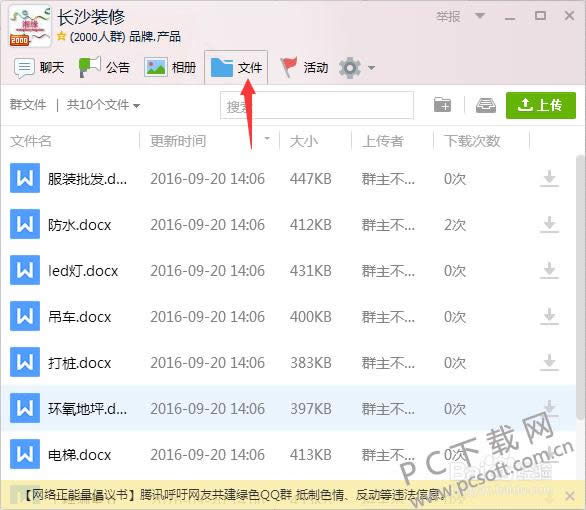Download the led灯.docx file
This screenshot has height=510, width=586.
(549, 270)
